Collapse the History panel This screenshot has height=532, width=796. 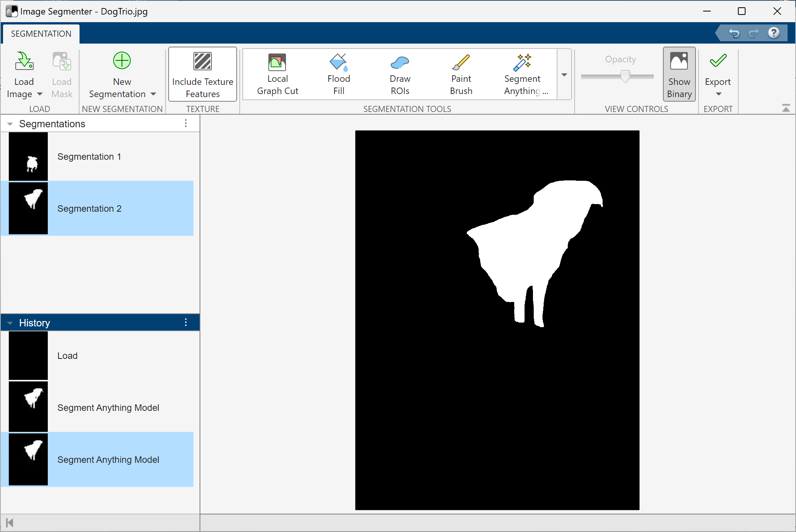tap(10, 323)
